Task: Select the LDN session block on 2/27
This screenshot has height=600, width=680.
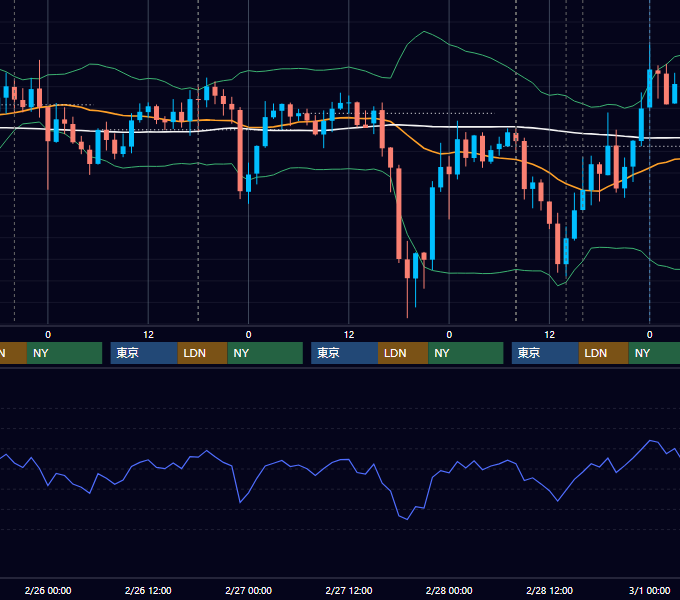Action: [403, 353]
